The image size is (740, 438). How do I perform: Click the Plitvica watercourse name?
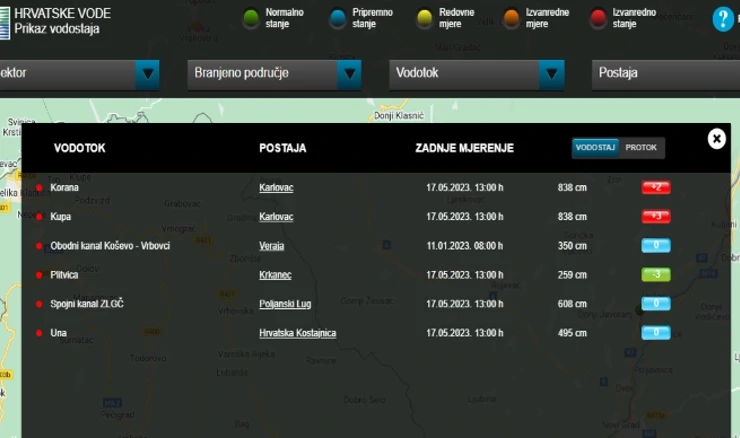[x=64, y=275]
